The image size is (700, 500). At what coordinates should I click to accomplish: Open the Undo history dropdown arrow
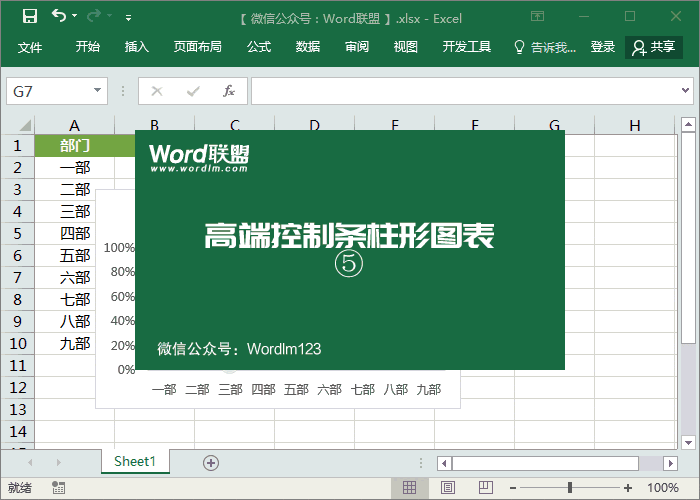tap(75, 16)
